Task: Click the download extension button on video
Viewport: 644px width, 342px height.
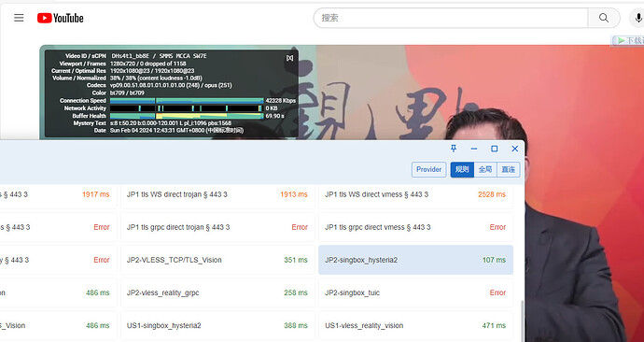Action: [x=628, y=40]
